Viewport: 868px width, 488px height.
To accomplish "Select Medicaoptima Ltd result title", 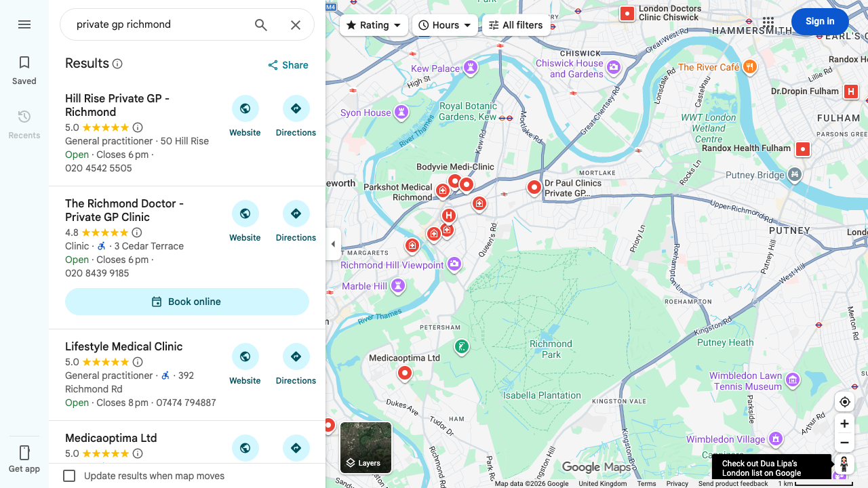I will point(111,438).
